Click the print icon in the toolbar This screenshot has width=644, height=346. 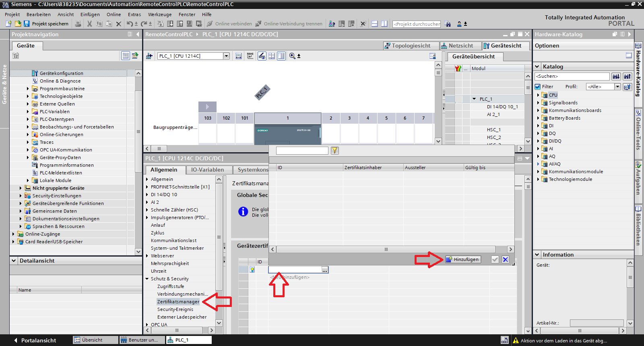click(x=78, y=24)
